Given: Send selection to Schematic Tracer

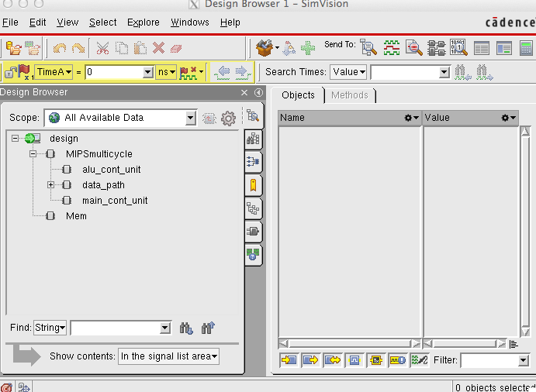Looking at the screenshot, I should (x=437, y=48).
